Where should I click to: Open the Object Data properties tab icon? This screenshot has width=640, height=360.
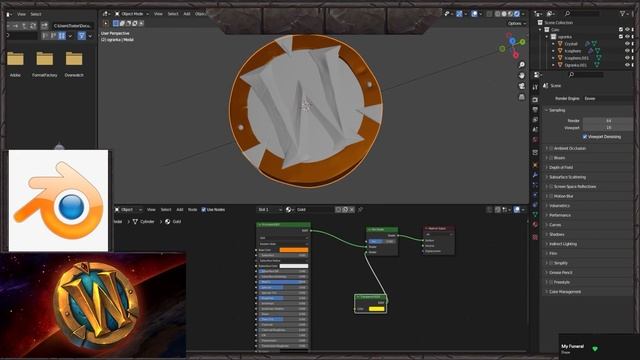(535, 215)
